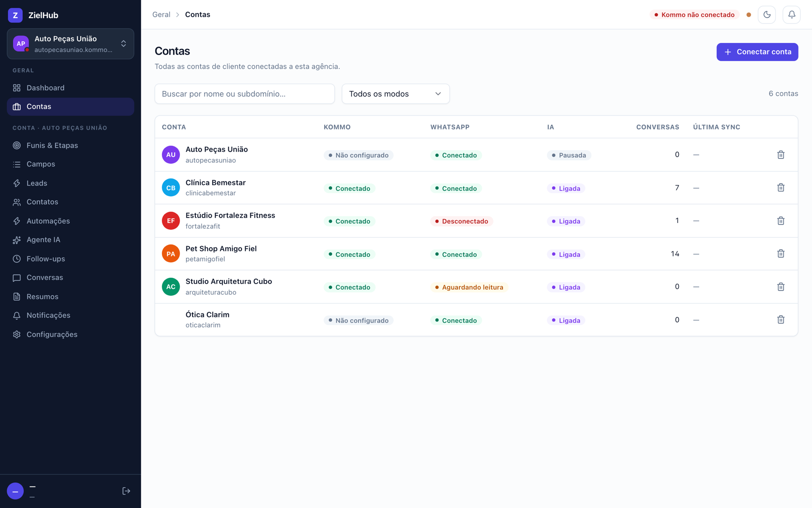This screenshot has width=812, height=508.
Task: Click the WHATSAPP column header
Action: [450, 127]
